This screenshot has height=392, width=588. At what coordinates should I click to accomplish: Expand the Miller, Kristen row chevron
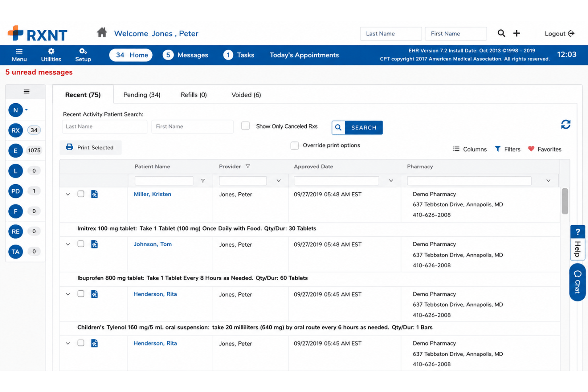(x=68, y=194)
